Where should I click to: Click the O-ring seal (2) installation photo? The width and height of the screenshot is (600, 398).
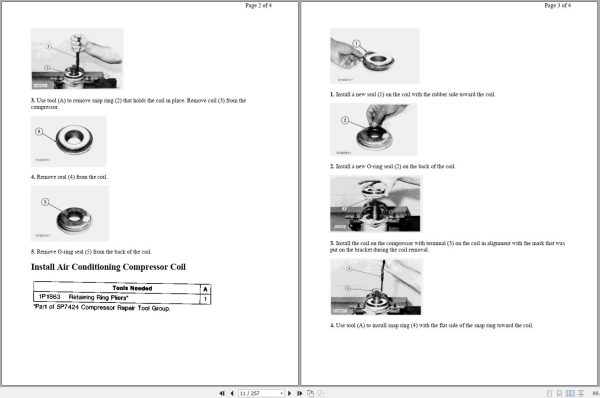[x=373, y=129]
